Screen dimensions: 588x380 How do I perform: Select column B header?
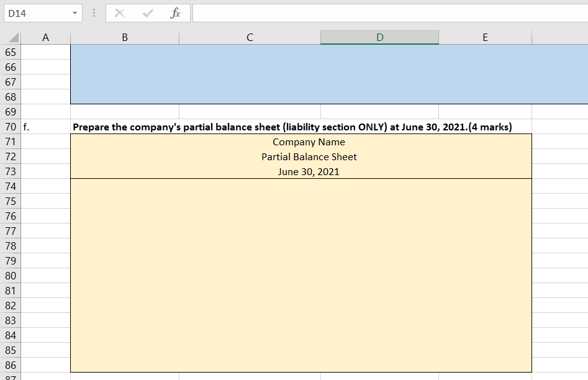125,37
